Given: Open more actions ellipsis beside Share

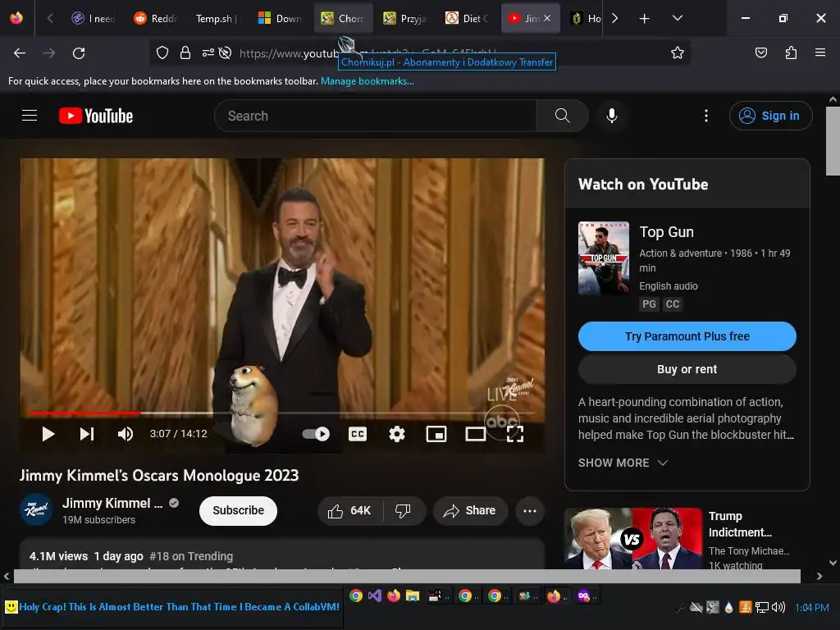Looking at the screenshot, I should (530, 511).
